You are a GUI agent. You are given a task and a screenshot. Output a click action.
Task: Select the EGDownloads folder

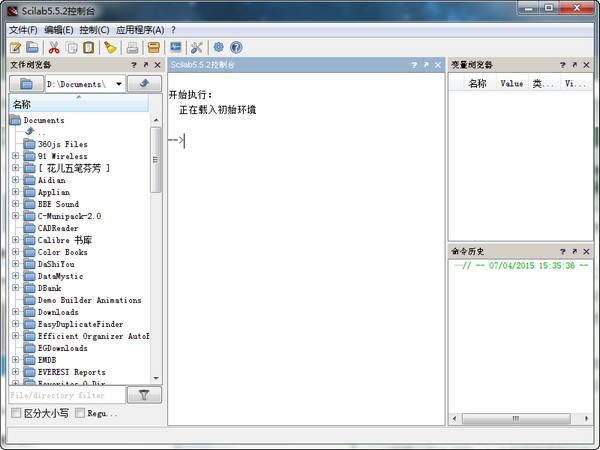(55, 348)
